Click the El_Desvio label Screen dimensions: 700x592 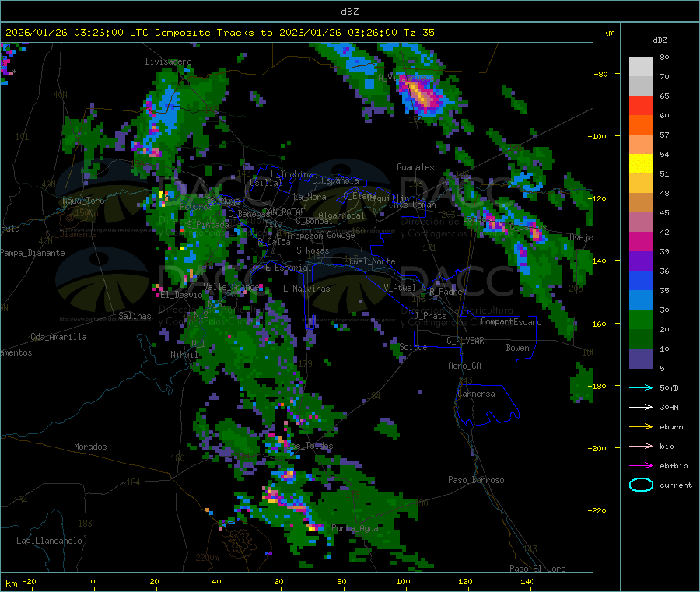[x=182, y=295]
